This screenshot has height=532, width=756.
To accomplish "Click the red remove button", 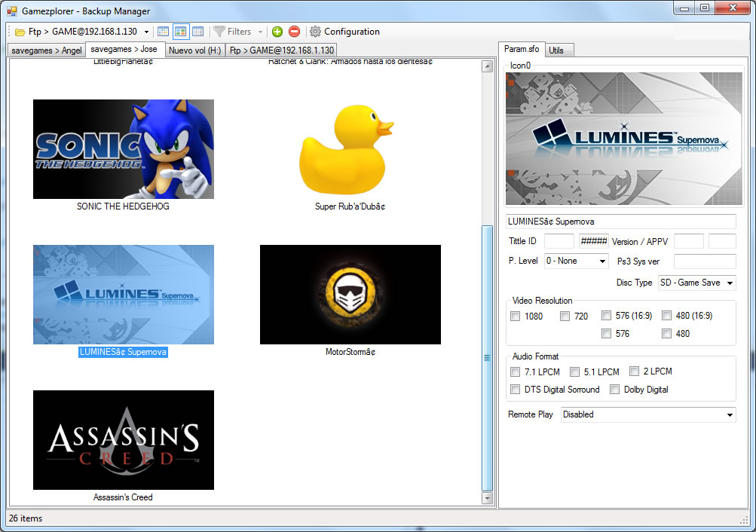I will (294, 32).
